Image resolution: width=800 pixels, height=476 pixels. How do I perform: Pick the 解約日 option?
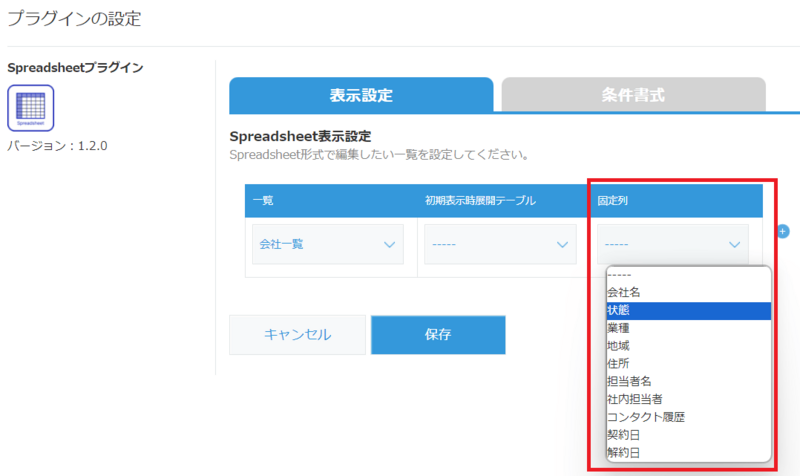(688, 452)
